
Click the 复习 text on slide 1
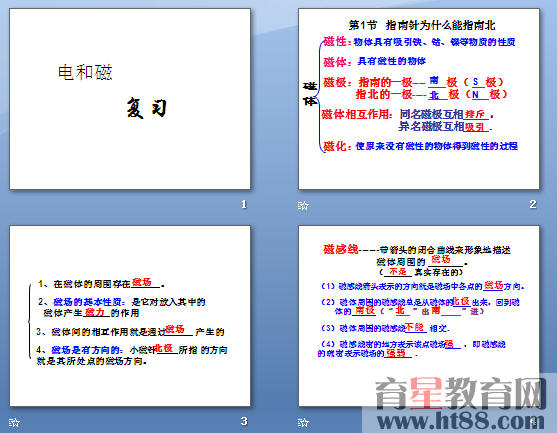click(147, 108)
